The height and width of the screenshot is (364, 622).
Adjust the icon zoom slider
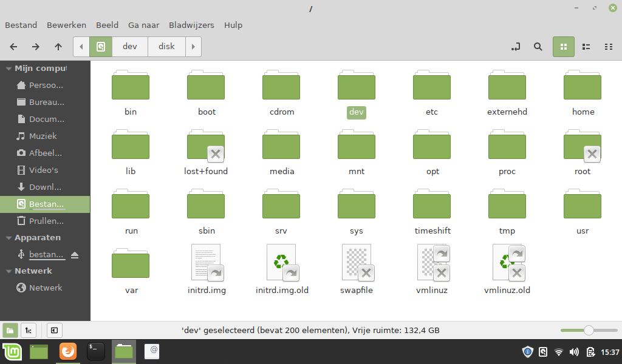[588, 330]
